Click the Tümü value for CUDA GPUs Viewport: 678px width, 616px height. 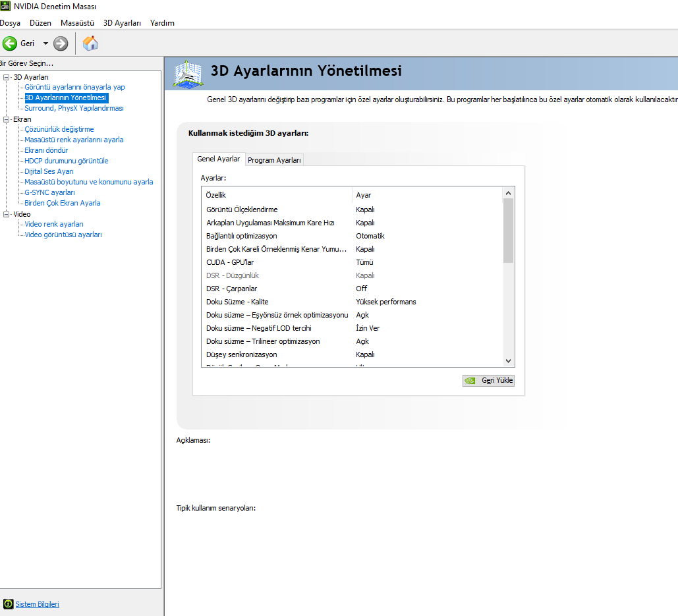click(x=364, y=262)
